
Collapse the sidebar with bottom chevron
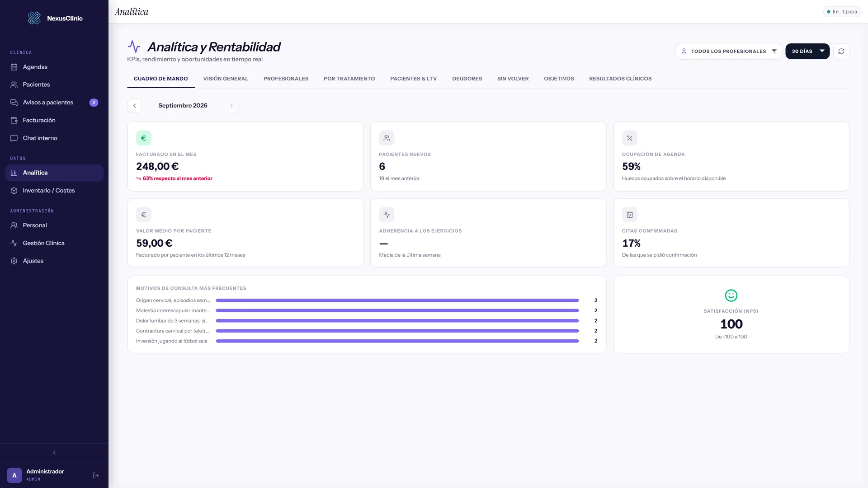tap(54, 453)
